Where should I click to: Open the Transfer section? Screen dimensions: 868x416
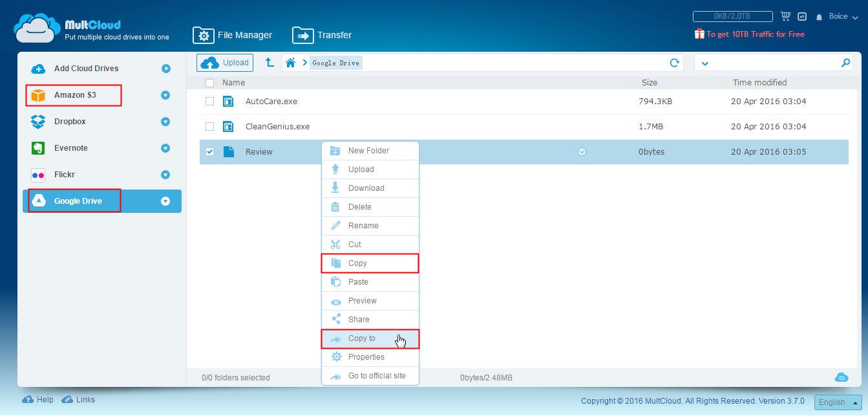pos(322,35)
